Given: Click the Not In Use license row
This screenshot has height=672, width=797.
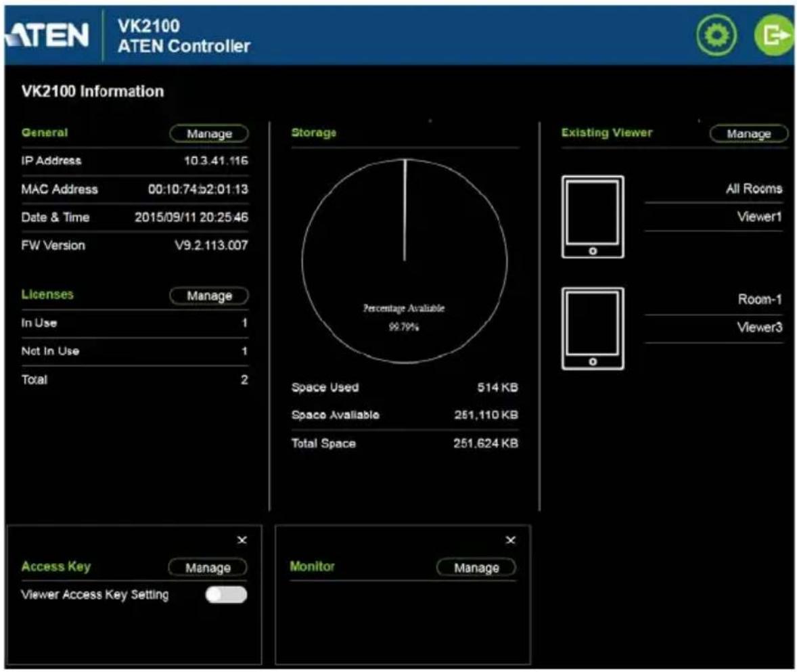Looking at the screenshot, I should point(135,351).
